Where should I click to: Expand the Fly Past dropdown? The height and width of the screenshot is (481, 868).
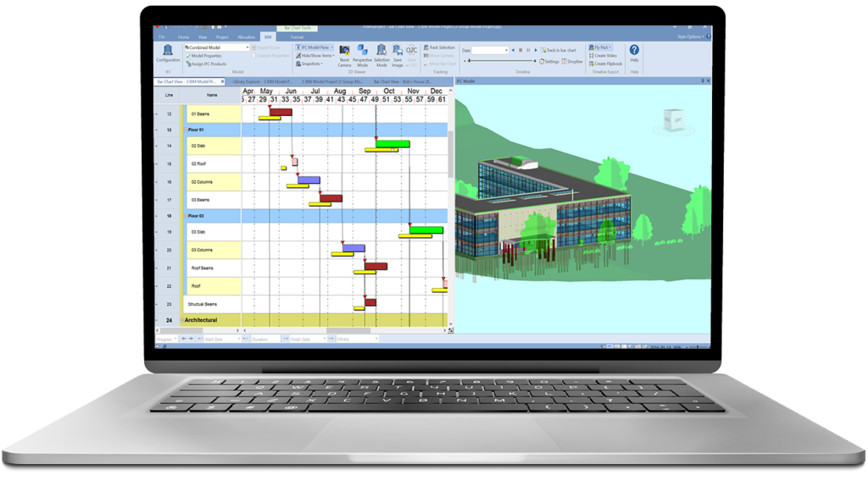click(x=600, y=47)
